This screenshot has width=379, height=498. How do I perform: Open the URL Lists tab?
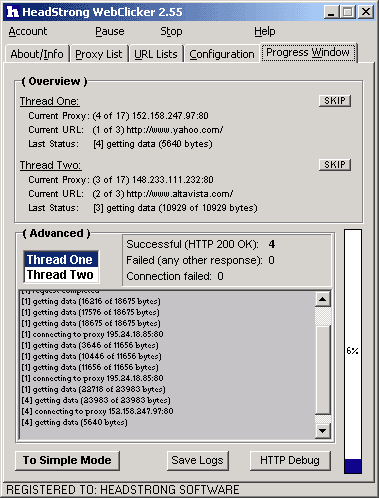point(156,54)
